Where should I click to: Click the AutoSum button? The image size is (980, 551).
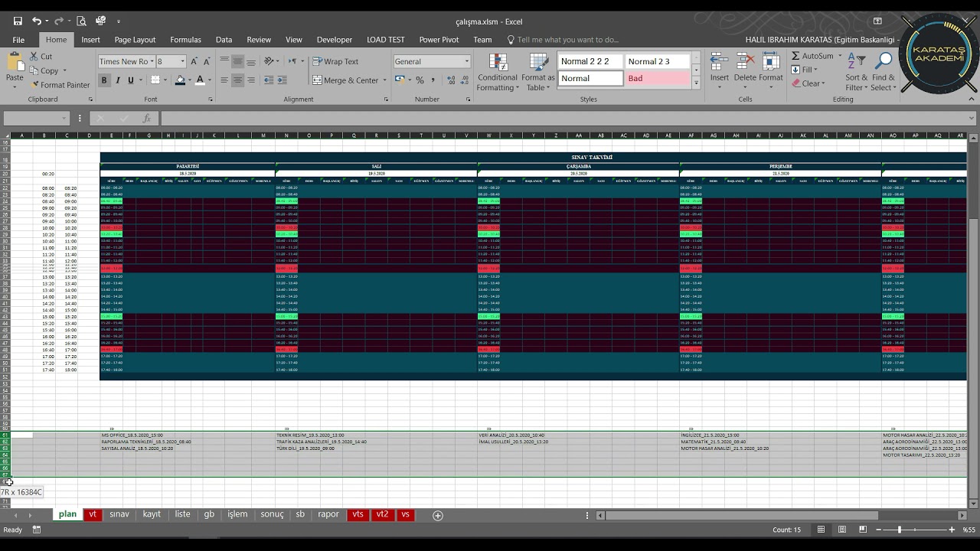coord(812,56)
